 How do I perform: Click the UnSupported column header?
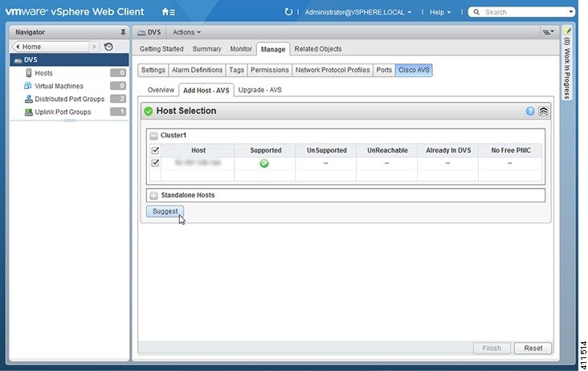tap(326, 150)
